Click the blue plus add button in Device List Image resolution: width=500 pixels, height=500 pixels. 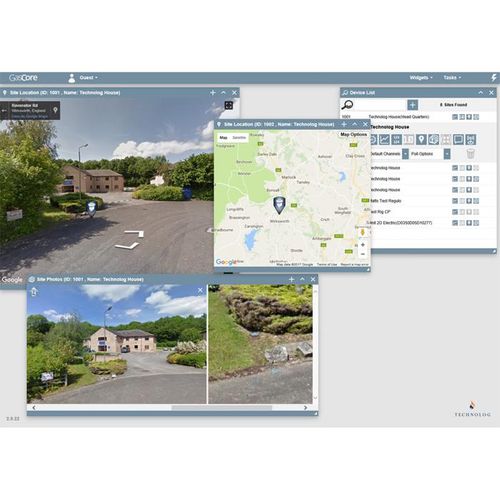(x=412, y=105)
